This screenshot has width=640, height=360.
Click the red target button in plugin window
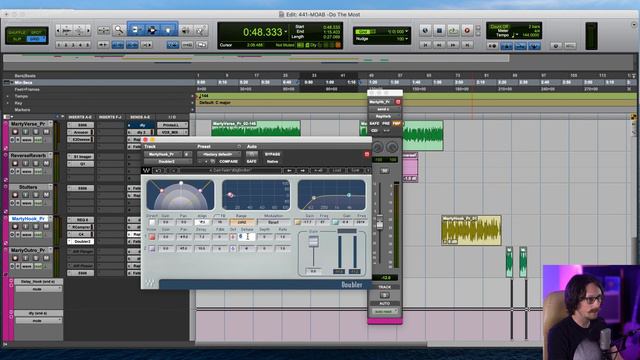pos(367,154)
